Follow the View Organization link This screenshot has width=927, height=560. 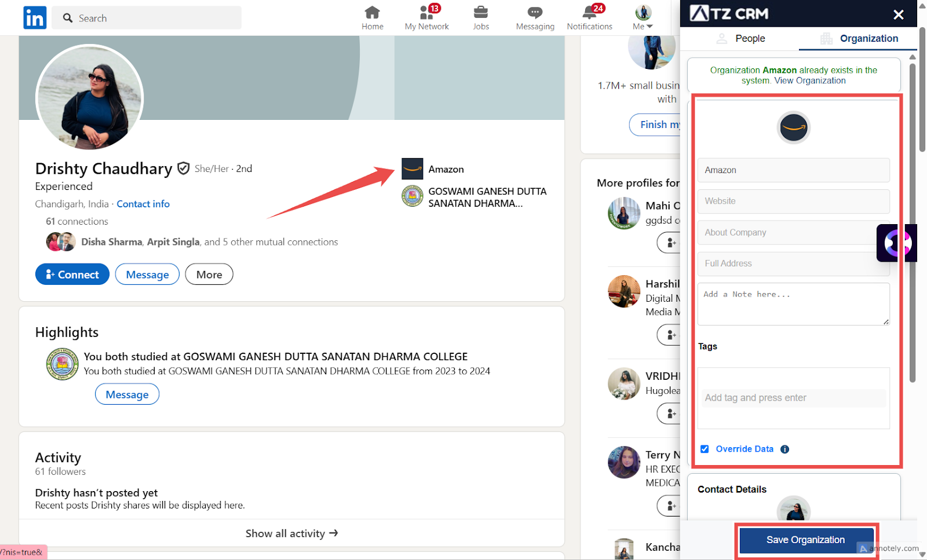810,81
